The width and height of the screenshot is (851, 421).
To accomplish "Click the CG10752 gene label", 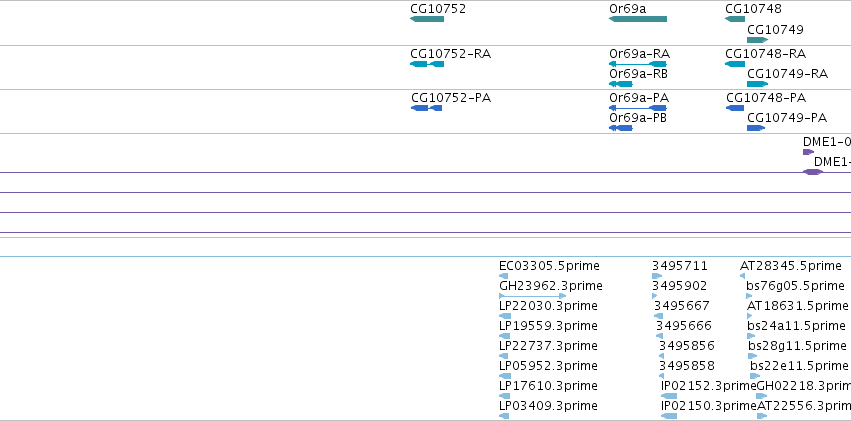I will [x=438, y=9].
